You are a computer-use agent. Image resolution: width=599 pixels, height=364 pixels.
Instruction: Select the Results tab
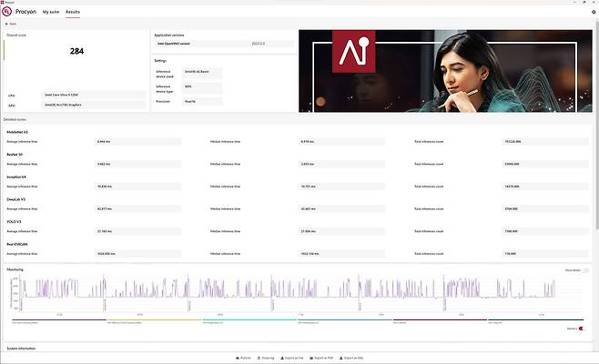point(73,12)
